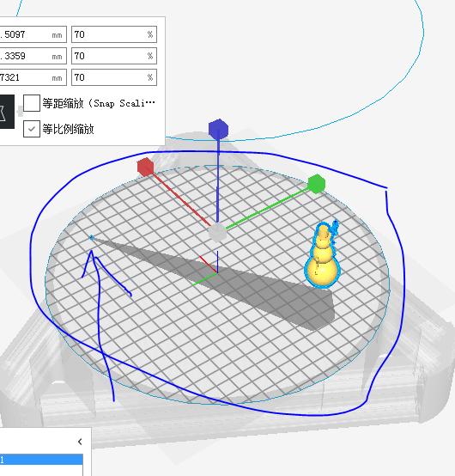Click the small blue point on the build plate
Image resolution: width=455 pixels, height=476 pixels.
coord(92,238)
